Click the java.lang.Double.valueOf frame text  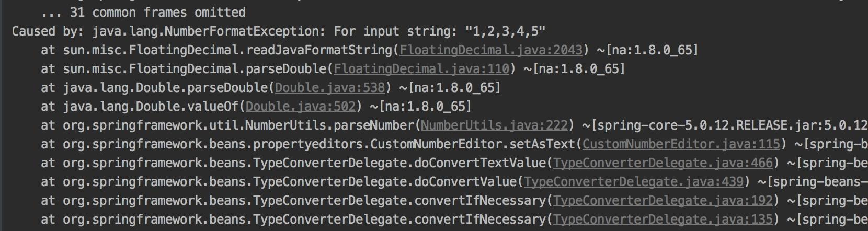[151, 107]
